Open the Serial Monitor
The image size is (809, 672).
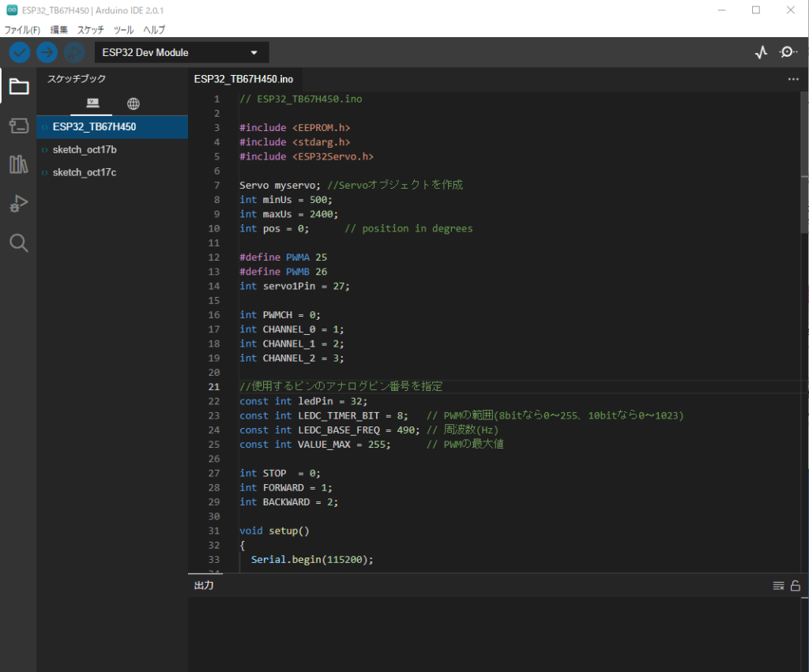[x=788, y=53]
